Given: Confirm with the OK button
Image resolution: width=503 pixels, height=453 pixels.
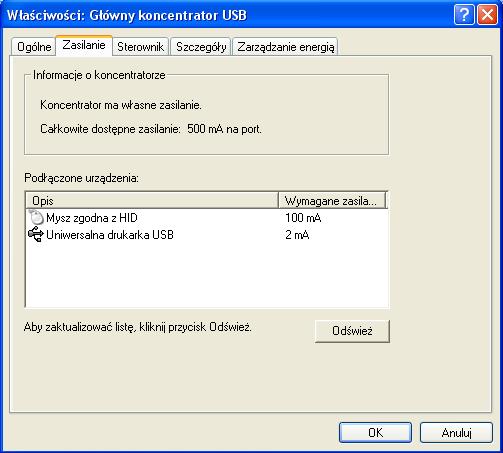Looking at the screenshot, I should tap(376, 433).
